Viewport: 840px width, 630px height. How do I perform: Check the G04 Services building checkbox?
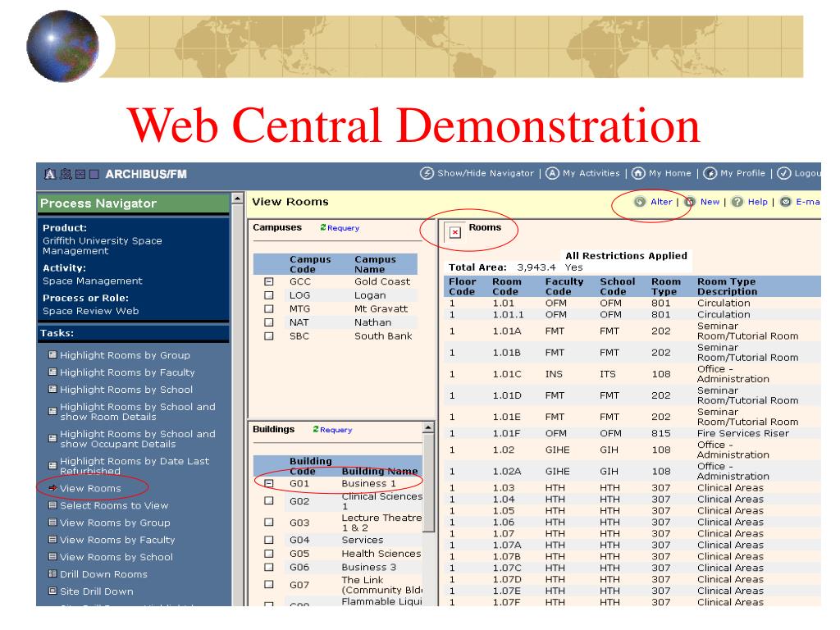(x=269, y=540)
